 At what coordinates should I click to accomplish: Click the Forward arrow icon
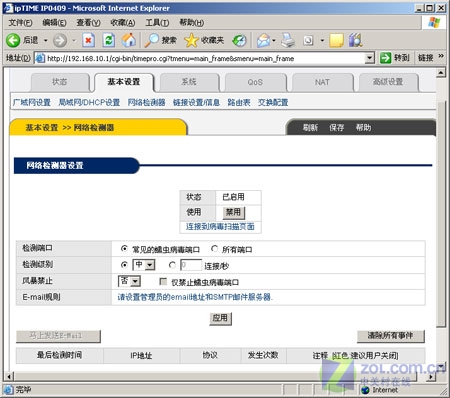(x=60, y=41)
